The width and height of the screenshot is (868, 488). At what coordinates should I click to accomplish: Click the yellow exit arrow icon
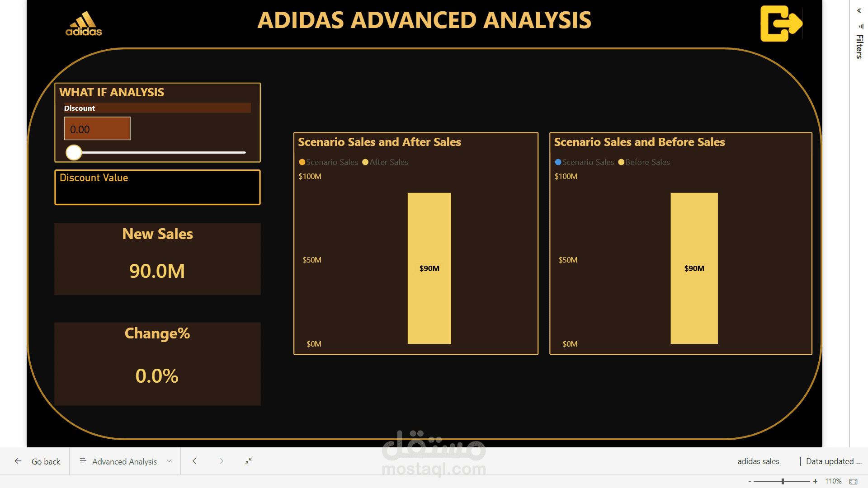781,23
